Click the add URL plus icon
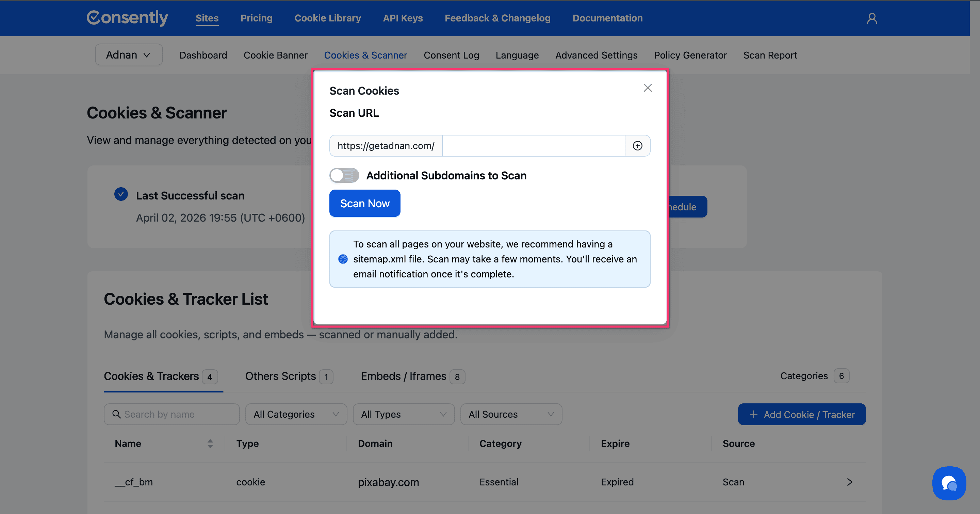Image resolution: width=980 pixels, height=514 pixels. tap(637, 146)
